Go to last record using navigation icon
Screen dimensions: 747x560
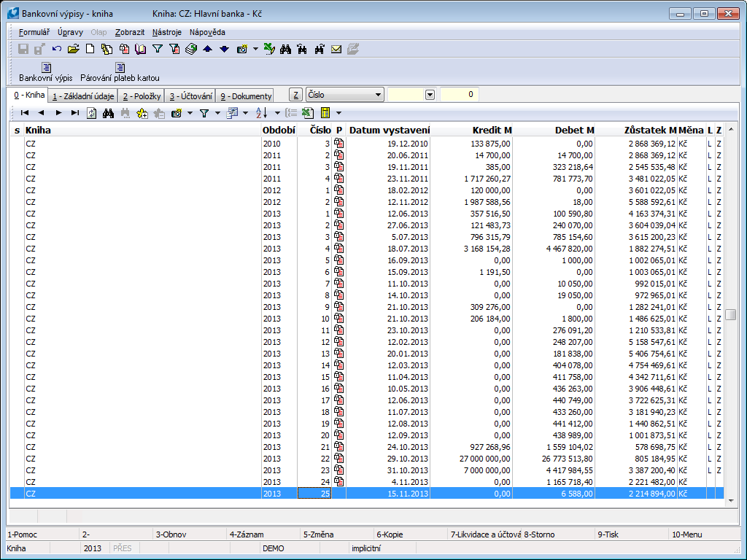click(x=75, y=113)
